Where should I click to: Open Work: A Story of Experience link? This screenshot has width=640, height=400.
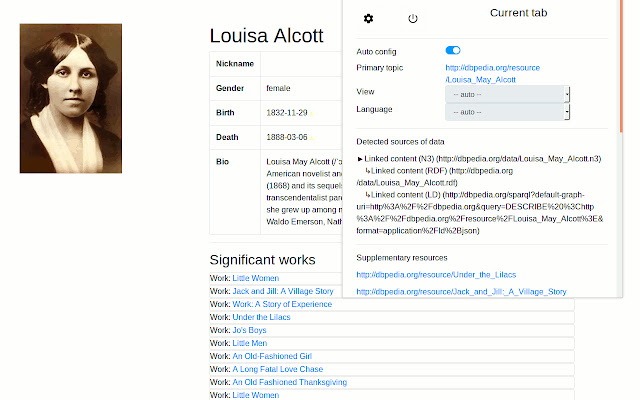282,304
